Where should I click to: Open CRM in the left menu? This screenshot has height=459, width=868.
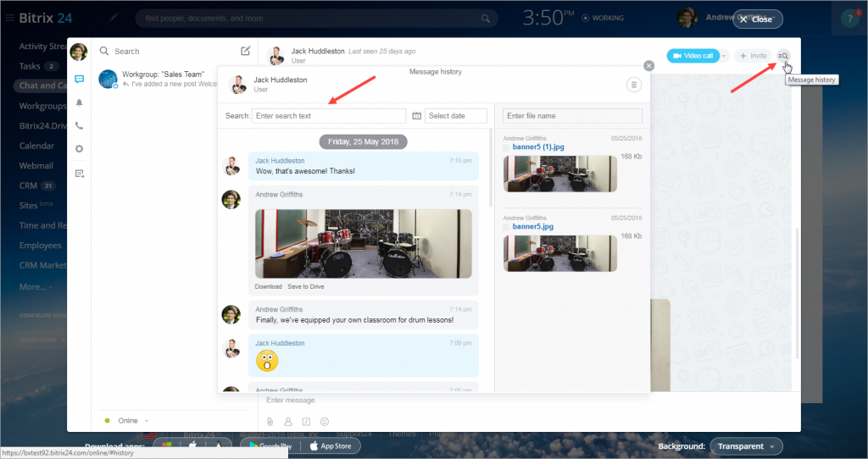28,185
